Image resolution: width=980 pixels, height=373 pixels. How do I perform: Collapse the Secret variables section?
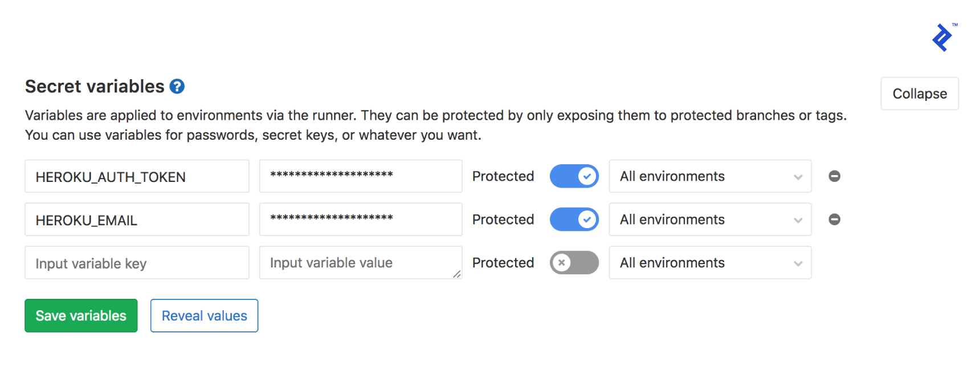(919, 93)
